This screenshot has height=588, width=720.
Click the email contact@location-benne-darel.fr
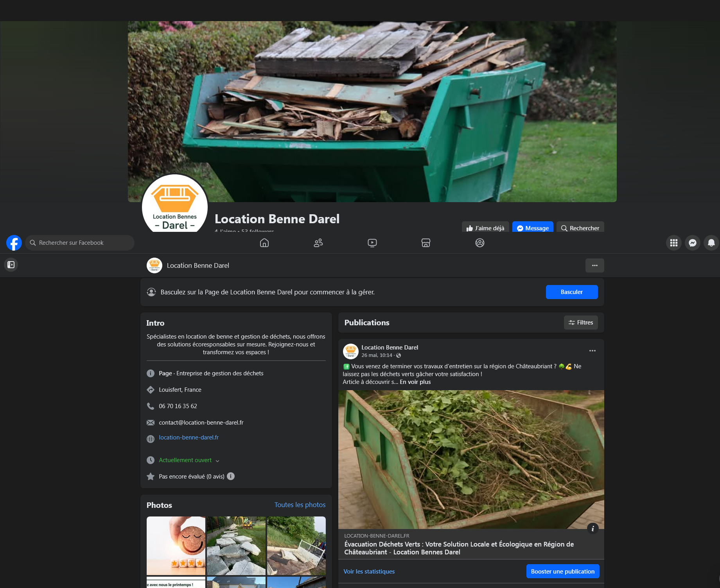pyautogui.click(x=201, y=423)
